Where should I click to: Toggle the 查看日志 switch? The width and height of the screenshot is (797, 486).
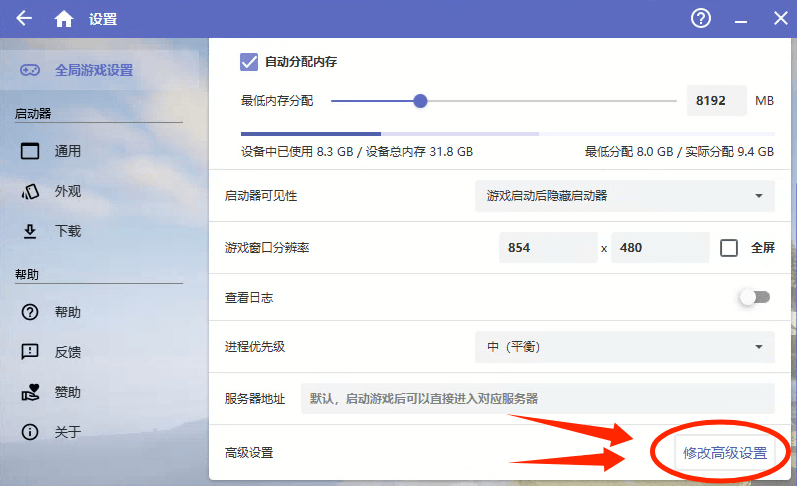tap(755, 297)
